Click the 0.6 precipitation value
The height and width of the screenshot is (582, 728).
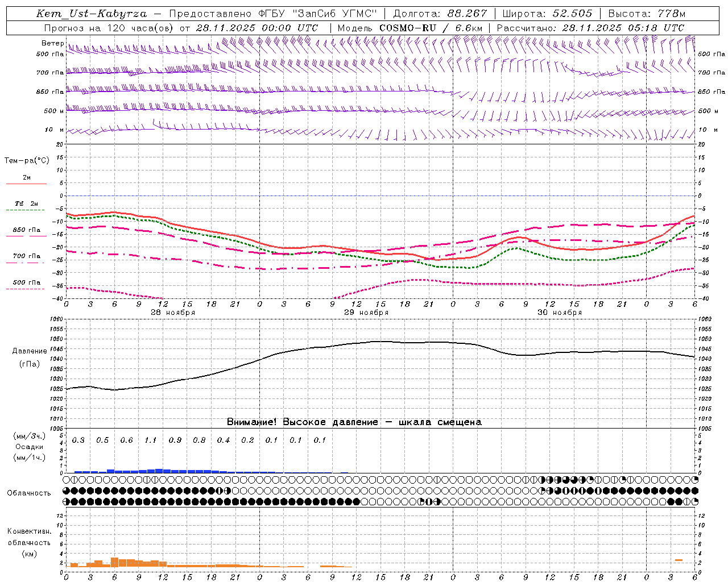pos(126,440)
